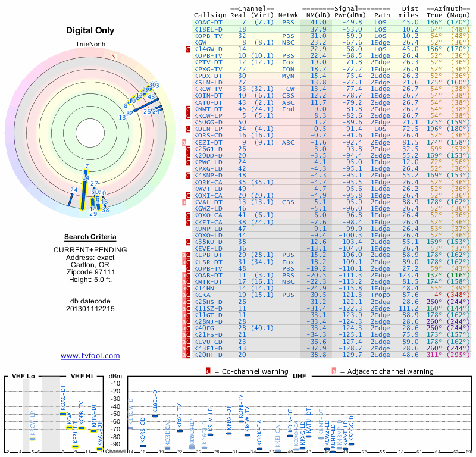Click the KPTV-DT callsign in the table

click(208, 62)
